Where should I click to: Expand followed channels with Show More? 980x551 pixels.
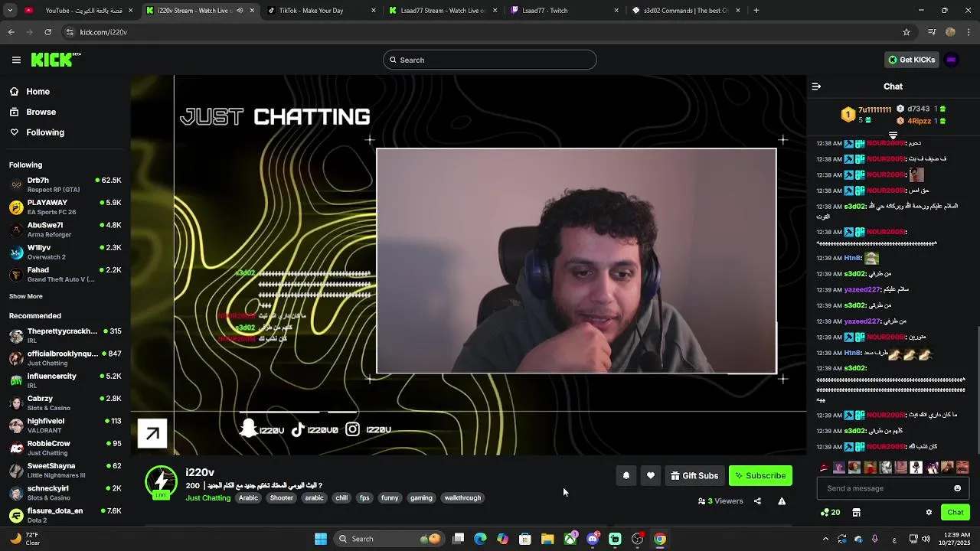pyautogui.click(x=26, y=296)
